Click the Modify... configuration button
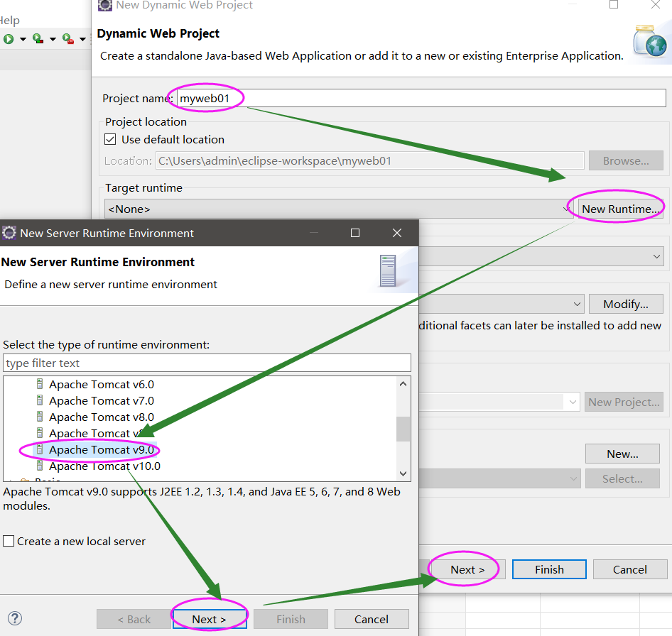 coord(626,304)
